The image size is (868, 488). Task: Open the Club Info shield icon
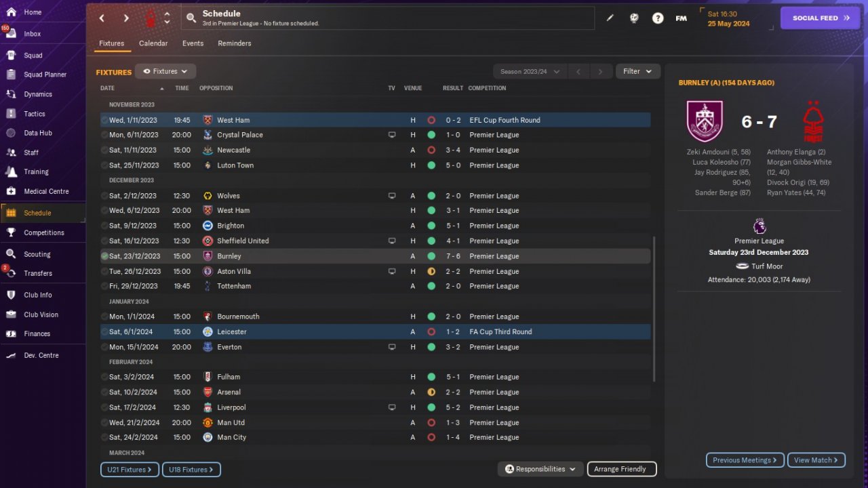(x=11, y=295)
